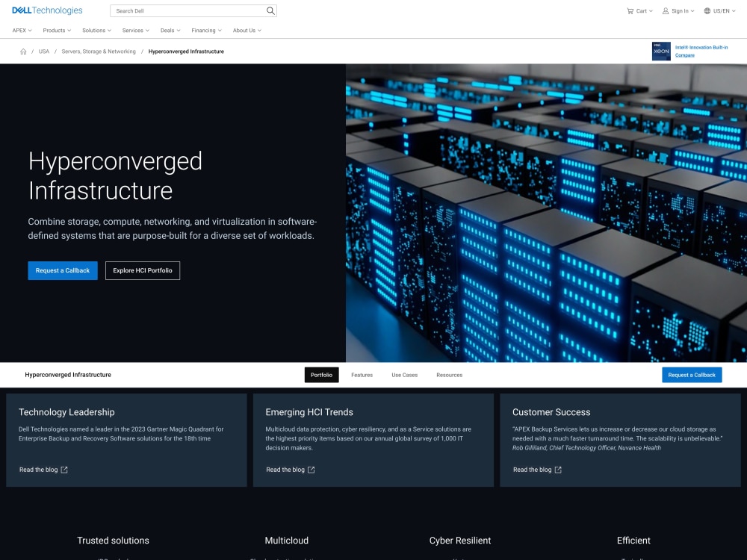Click Request a Callback in the sticky bar
The height and width of the screenshot is (560, 747).
(692, 375)
